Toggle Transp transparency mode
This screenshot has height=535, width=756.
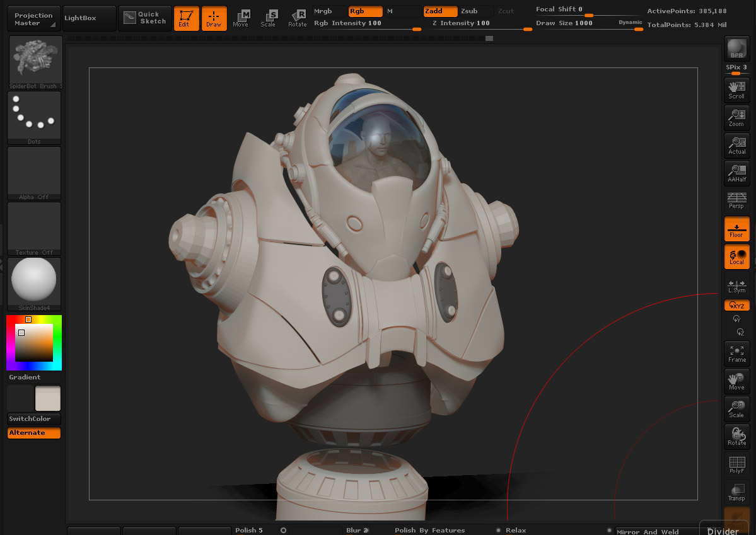[736, 492]
